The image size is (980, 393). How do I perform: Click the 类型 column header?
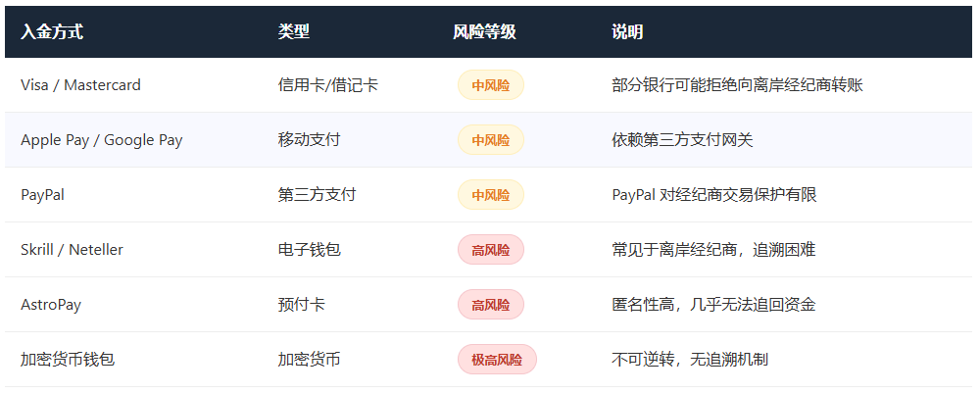click(294, 32)
